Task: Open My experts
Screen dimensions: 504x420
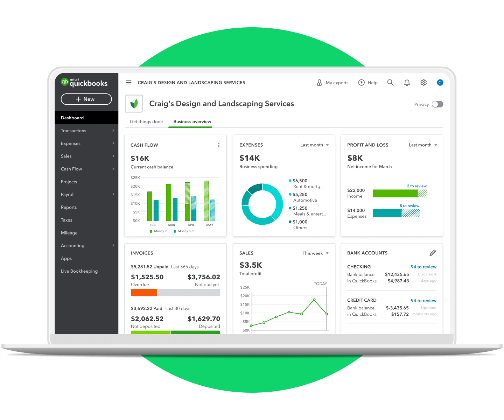Action: pyautogui.click(x=332, y=83)
